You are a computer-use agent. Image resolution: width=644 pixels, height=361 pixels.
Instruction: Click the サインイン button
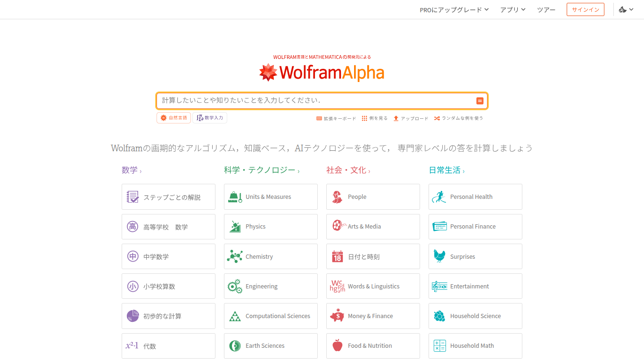[x=586, y=9]
